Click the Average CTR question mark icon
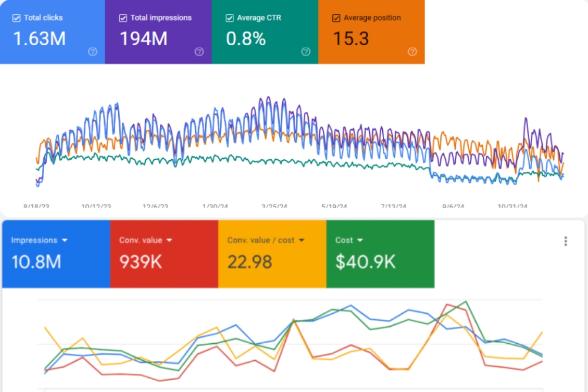Image resolution: width=588 pixels, height=392 pixels. pos(306,52)
